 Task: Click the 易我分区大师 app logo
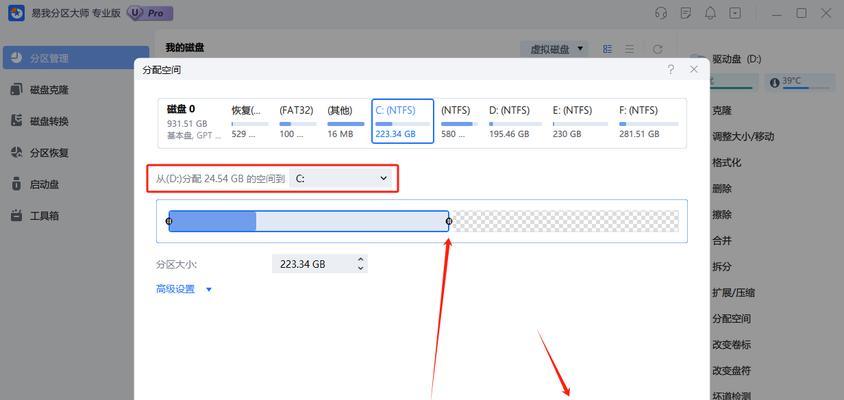pos(16,13)
